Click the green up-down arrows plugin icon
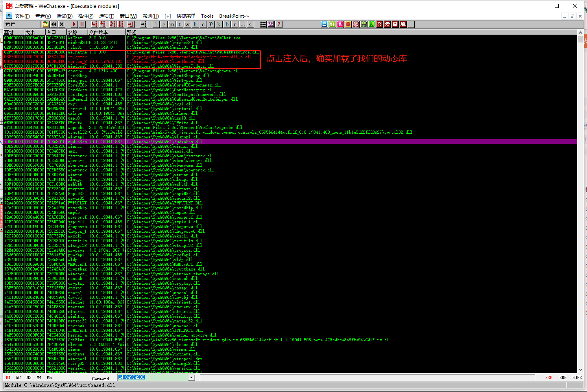The height and width of the screenshot is (392, 587). pyautogui.click(x=332, y=24)
